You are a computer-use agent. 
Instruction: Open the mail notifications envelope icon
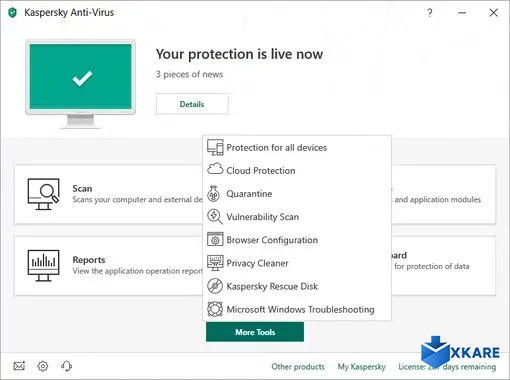pyautogui.click(x=19, y=366)
